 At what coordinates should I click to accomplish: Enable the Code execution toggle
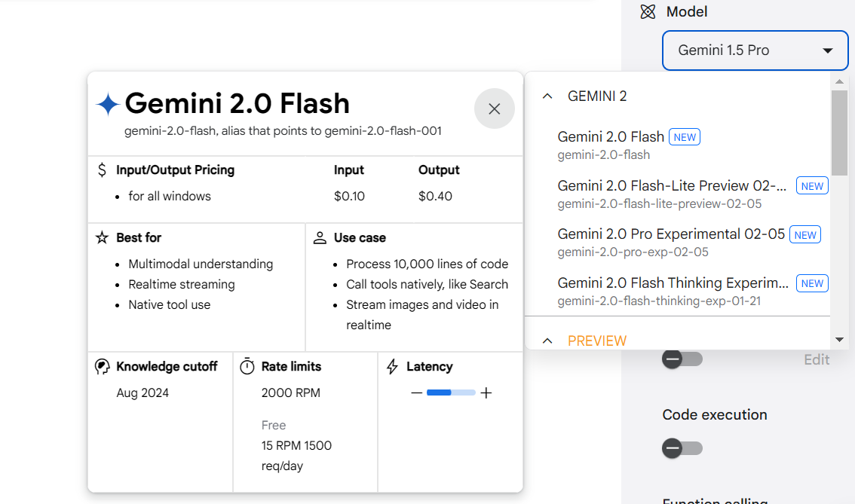[682, 447]
